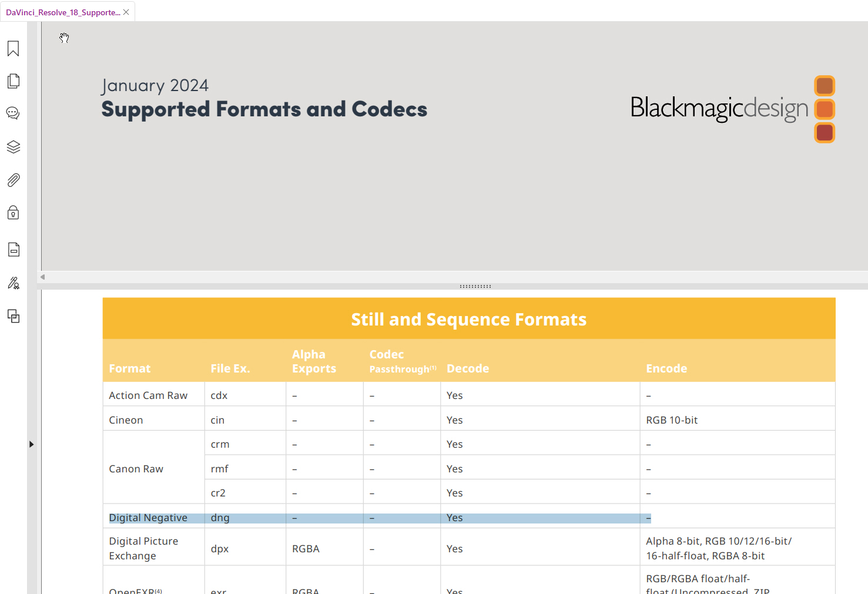Expand the left navigation panel arrow
Screen dimensions: 868x594
coord(32,444)
